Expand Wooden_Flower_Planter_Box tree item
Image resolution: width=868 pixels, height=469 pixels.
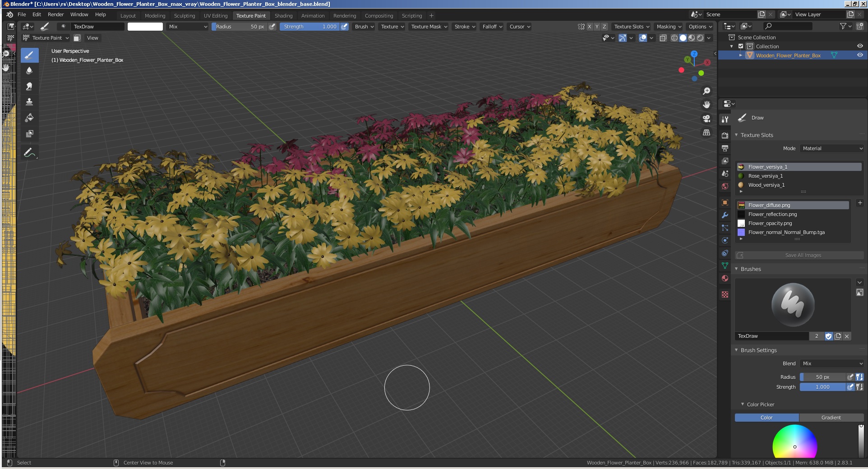point(740,55)
